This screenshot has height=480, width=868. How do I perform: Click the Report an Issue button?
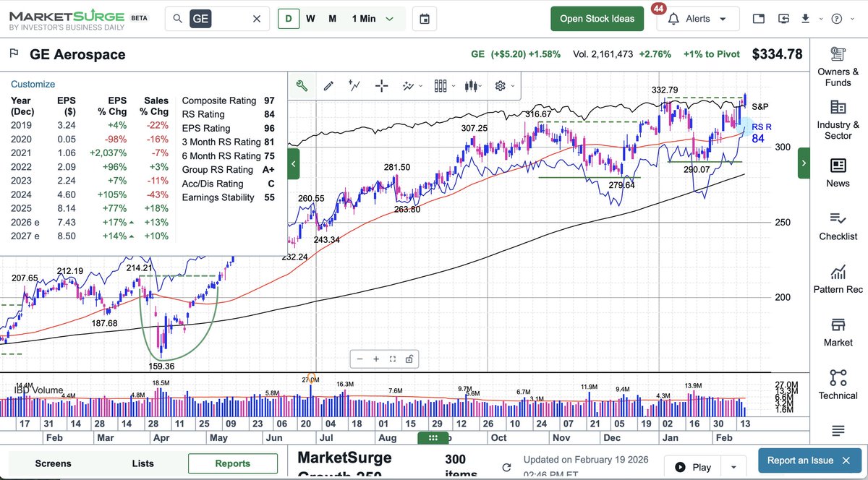coord(799,460)
